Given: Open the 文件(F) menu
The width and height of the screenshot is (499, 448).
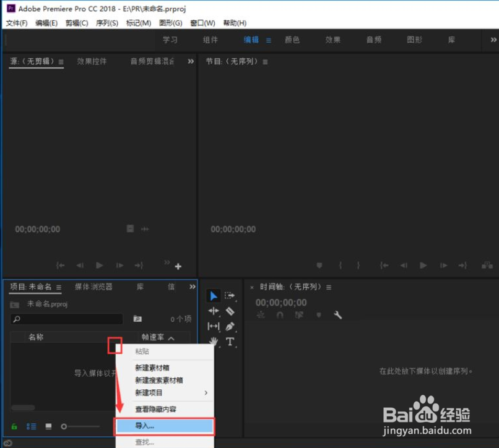Looking at the screenshot, I should 17,23.
